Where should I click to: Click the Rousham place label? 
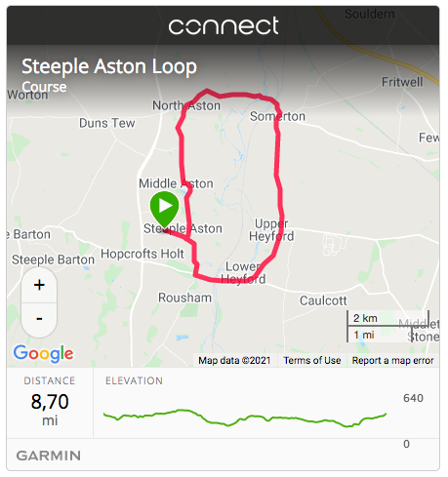[184, 298]
